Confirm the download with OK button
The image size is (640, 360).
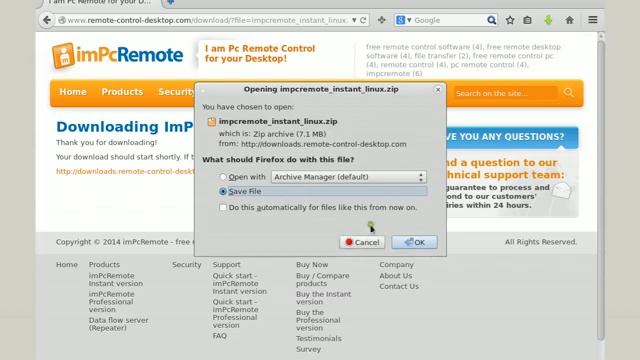pos(414,242)
